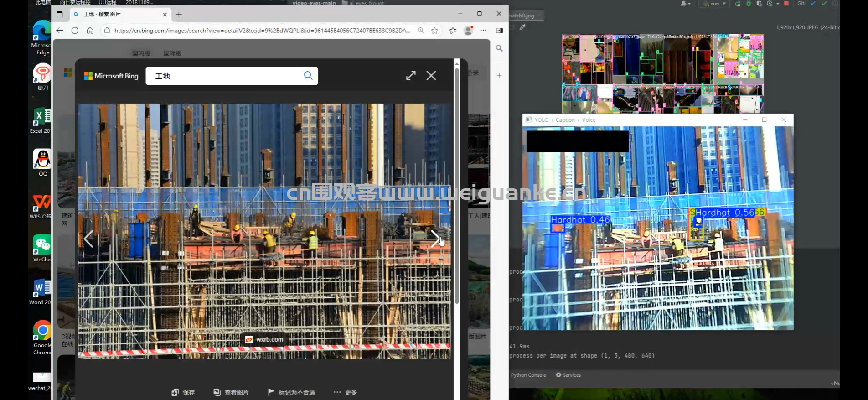Screen dimensions: 868x400
Task: Open the wxrb.com source link
Action: (264, 339)
